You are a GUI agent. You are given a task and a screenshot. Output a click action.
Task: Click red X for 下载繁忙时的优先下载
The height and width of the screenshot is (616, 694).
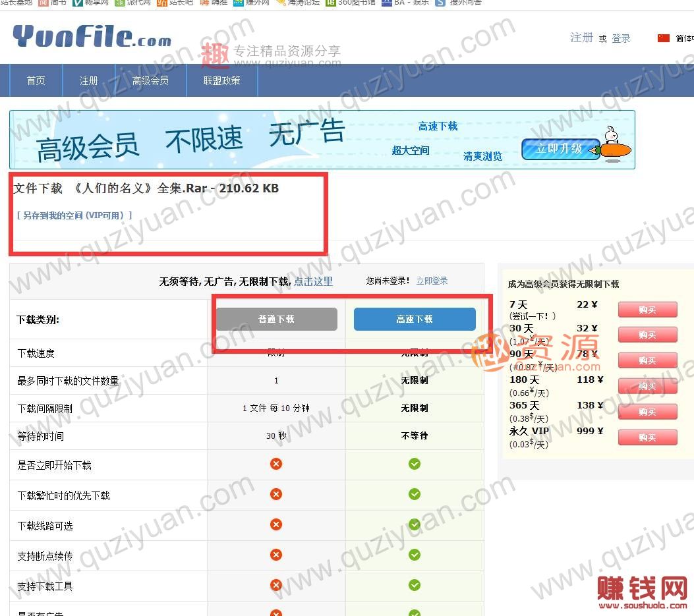pyautogui.click(x=276, y=494)
